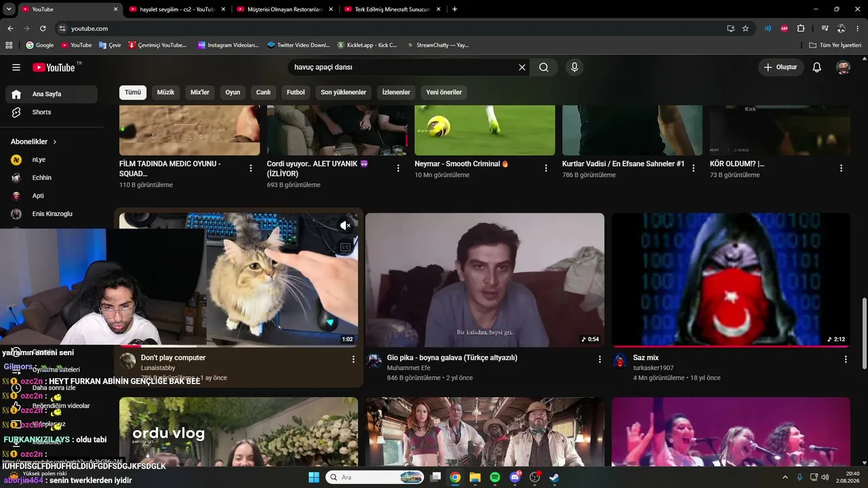Open the turkasker1907 channel avatar

pyautogui.click(x=620, y=361)
